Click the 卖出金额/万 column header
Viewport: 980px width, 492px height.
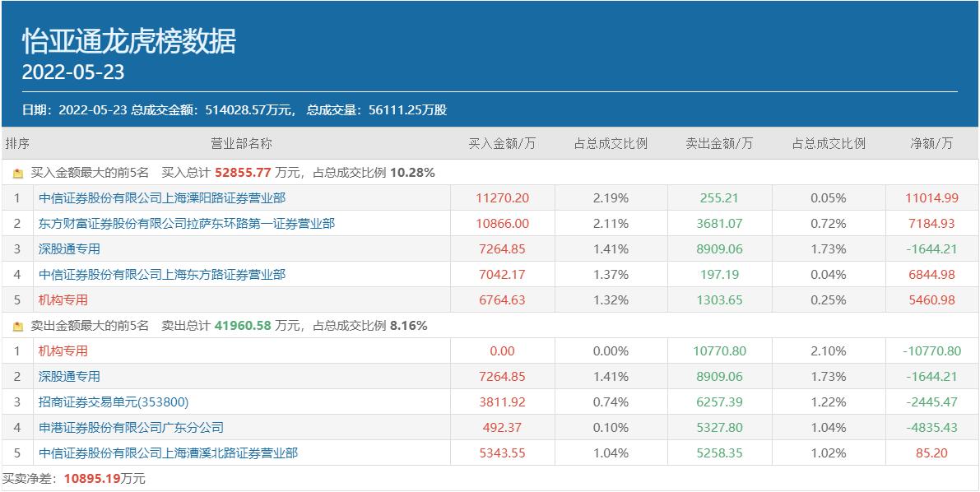(x=719, y=144)
